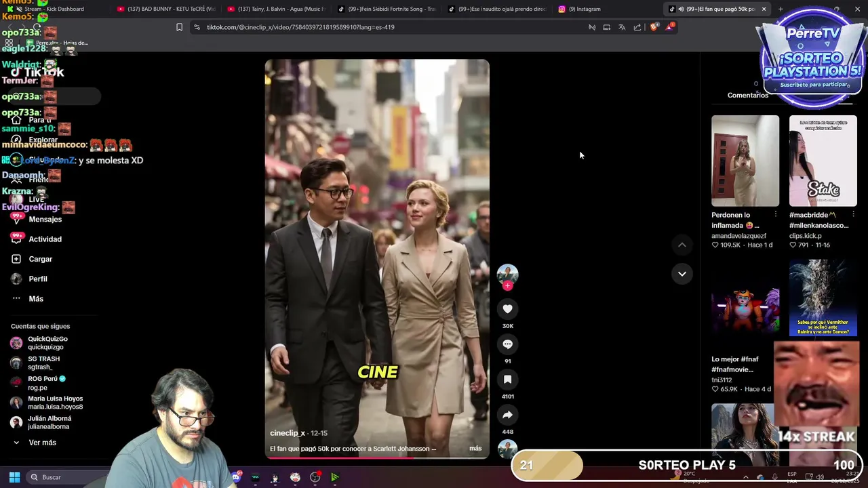The width and height of the screenshot is (868, 488).
Task: Click the share page icon in address bar
Action: pyautogui.click(x=637, y=27)
